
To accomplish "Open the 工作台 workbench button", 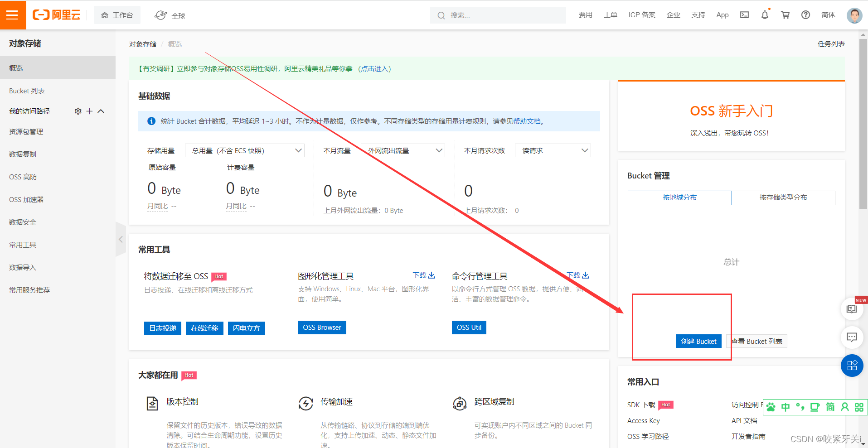I will coord(117,15).
